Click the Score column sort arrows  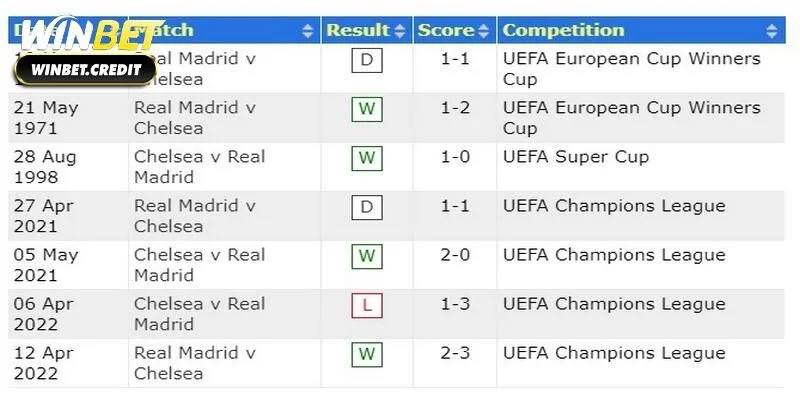click(484, 31)
